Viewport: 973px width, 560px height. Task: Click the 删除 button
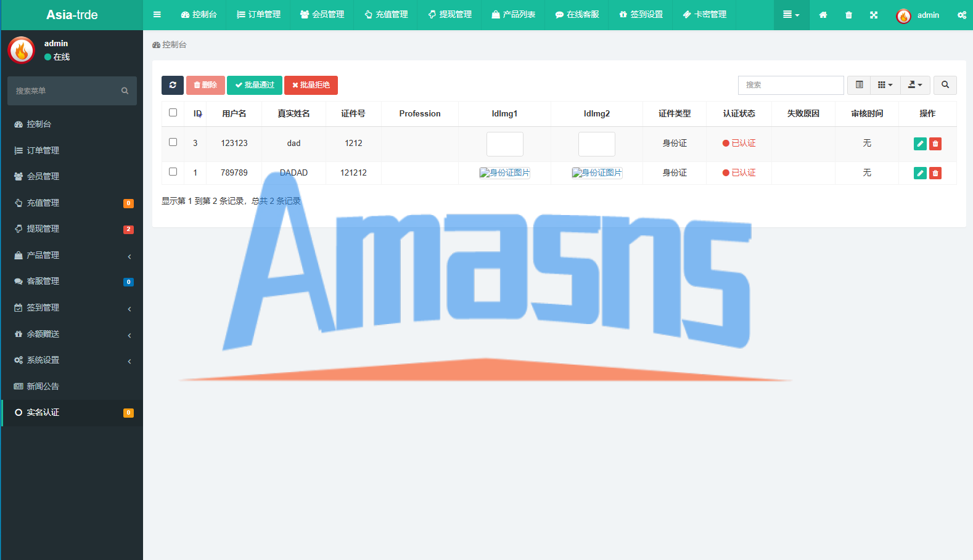click(x=205, y=85)
